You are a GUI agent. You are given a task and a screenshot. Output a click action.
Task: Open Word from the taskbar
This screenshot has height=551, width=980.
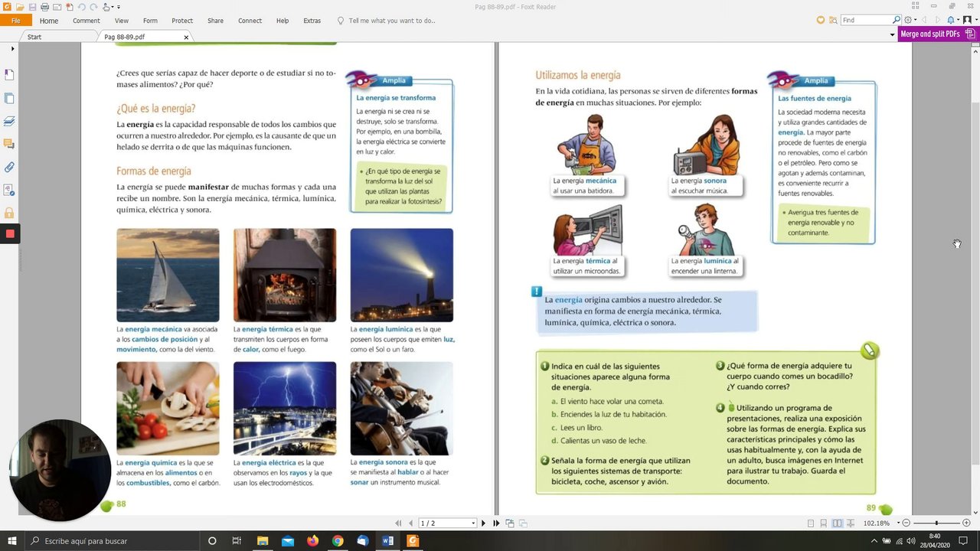tap(387, 541)
